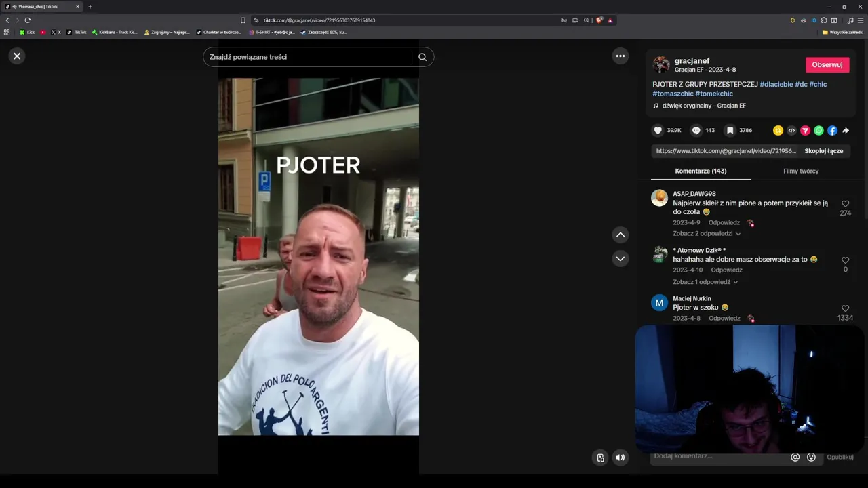Go to the next video with down arrow
This screenshot has height=488, width=868.
620,258
